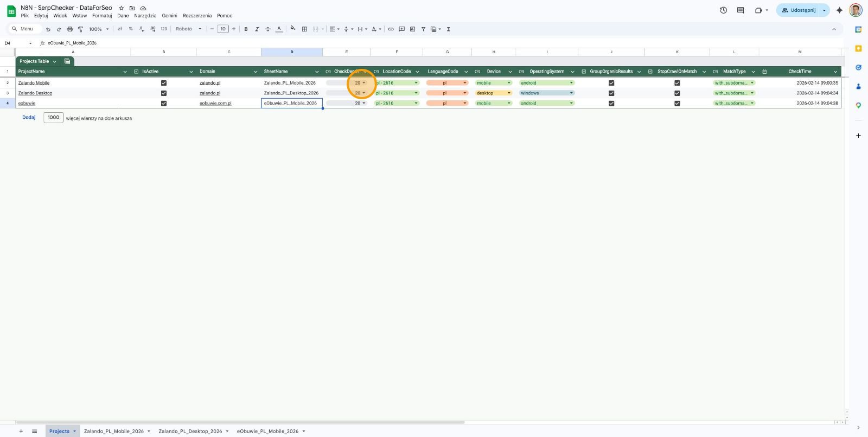Switch to the Zalando_PL_Desktop_2026 sheet tab

click(190, 431)
